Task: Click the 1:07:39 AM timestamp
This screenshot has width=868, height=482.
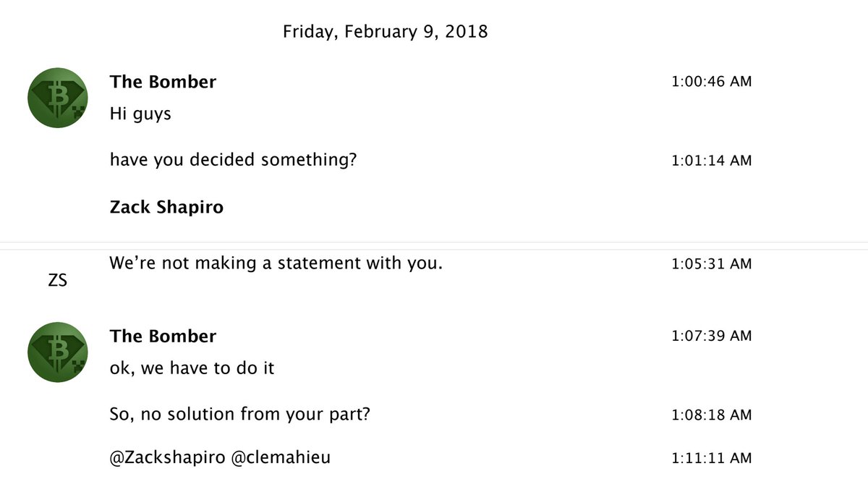Action: pos(712,336)
